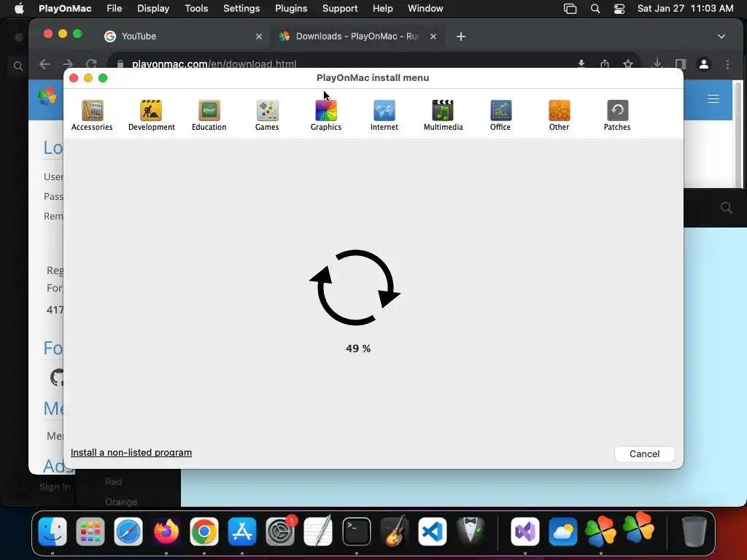The width and height of the screenshot is (747, 560).
Task: Open the Accessories category
Action: click(x=92, y=115)
